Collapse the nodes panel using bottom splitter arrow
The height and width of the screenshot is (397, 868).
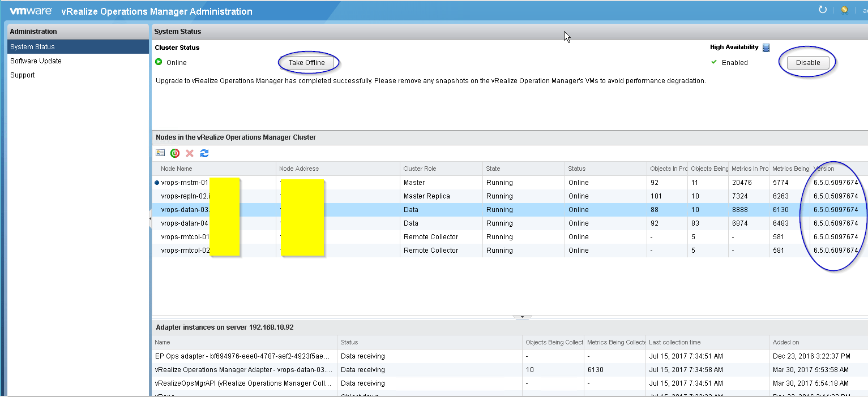point(521,317)
